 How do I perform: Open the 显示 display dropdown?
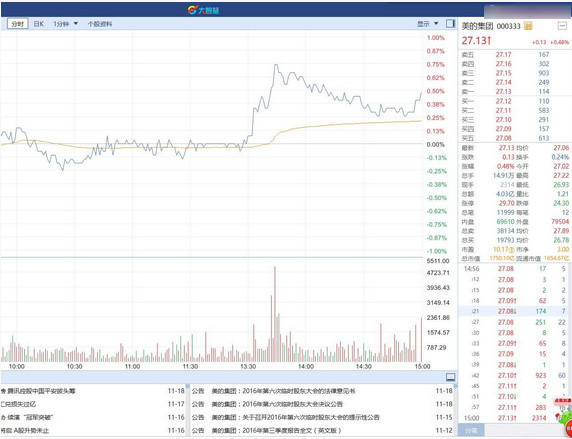click(x=428, y=24)
